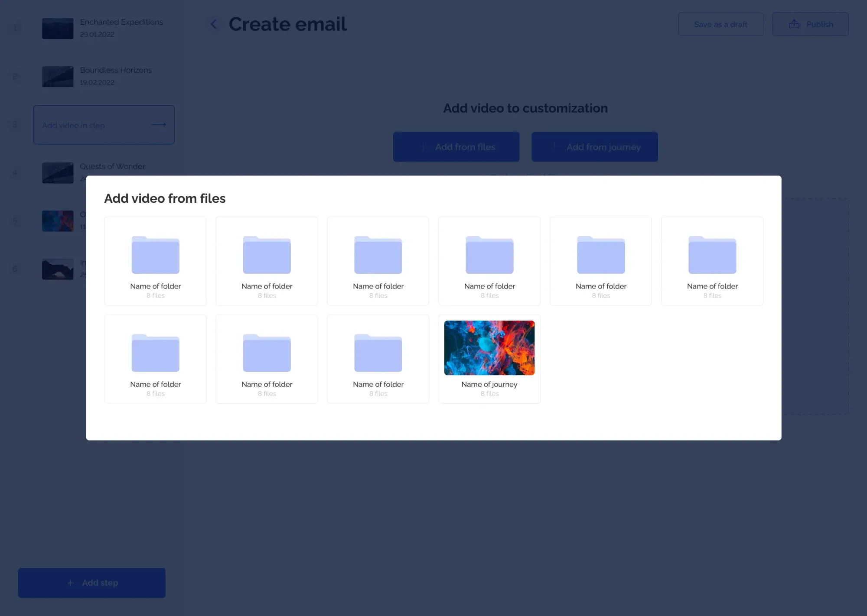Click the upload icon inside the Publish button
This screenshot has width=867, height=616.
tap(795, 24)
